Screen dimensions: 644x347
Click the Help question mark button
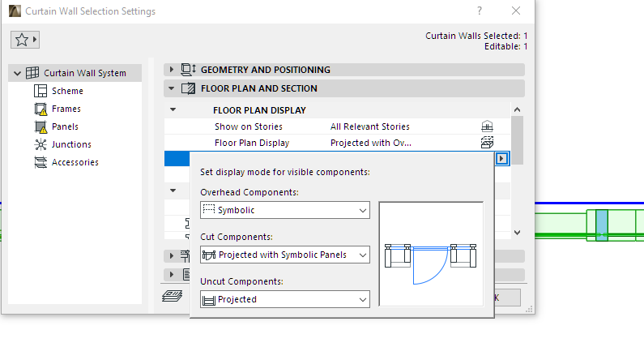480,11
